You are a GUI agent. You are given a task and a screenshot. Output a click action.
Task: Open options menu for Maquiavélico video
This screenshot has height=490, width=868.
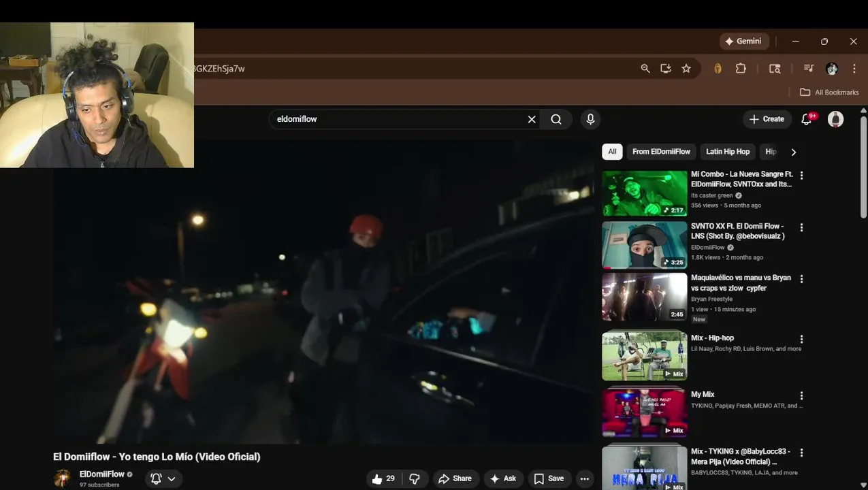(x=801, y=279)
